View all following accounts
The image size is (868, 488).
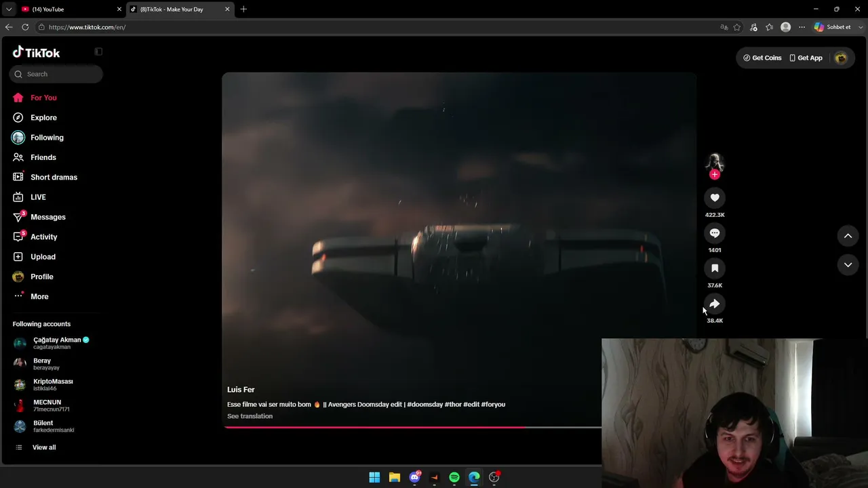[43, 447]
